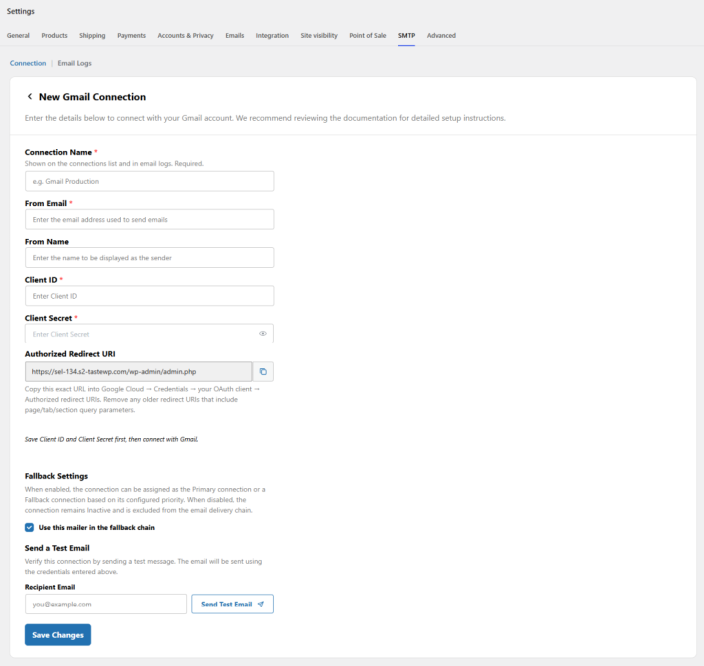This screenshot has height=666, width=704.
Task: Go back using the arrow beside New Gmail Connection
Action: (30, 97)
